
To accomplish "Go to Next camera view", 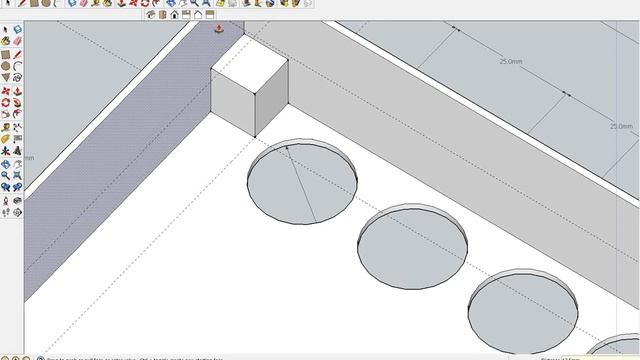I will (x=17, y=187).
